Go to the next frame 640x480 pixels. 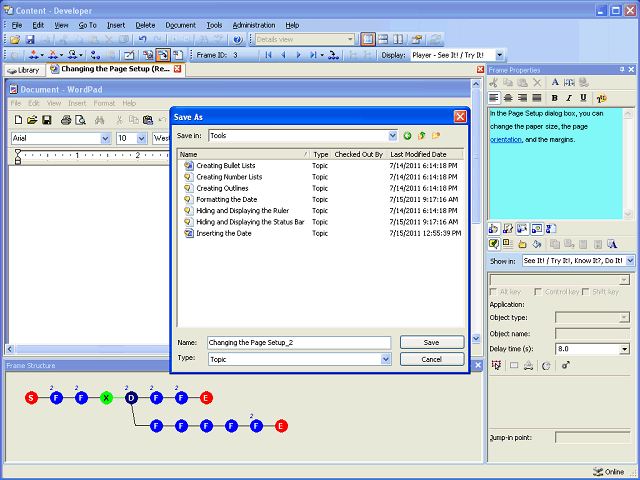[298, 55]
